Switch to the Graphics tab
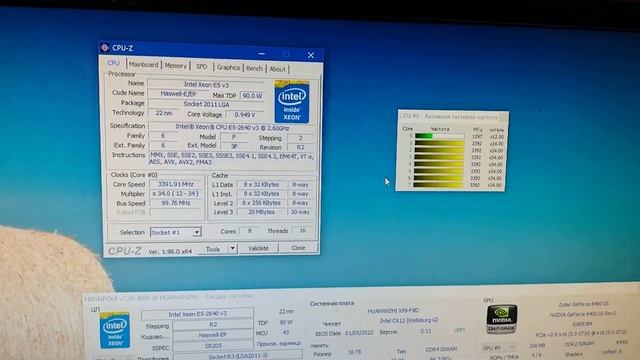Viewport: 640px width, 360px height. 228,67
